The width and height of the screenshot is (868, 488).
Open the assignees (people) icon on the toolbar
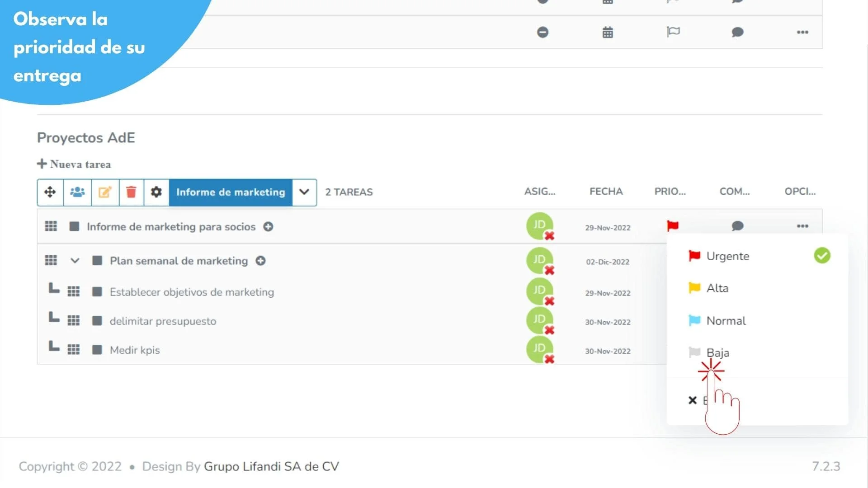point(77,192)
